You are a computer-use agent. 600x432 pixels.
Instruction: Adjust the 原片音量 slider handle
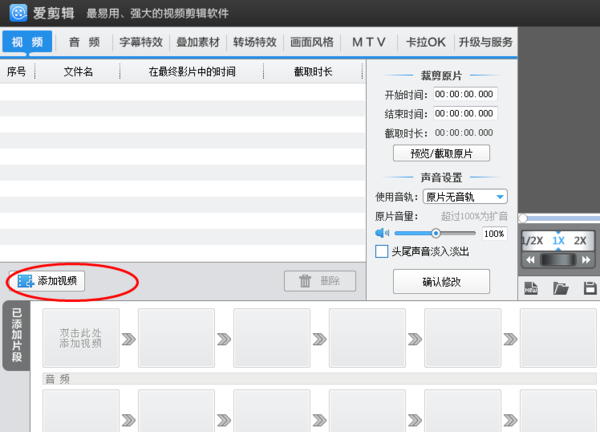pyautogui.click(x=435, y=233)
